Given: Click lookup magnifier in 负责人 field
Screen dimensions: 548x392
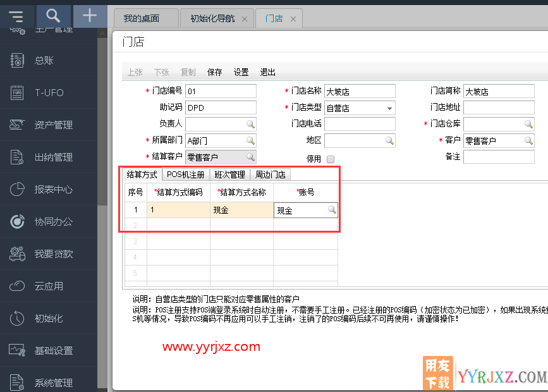Looking at the screenshot, I should click(250, 124).
